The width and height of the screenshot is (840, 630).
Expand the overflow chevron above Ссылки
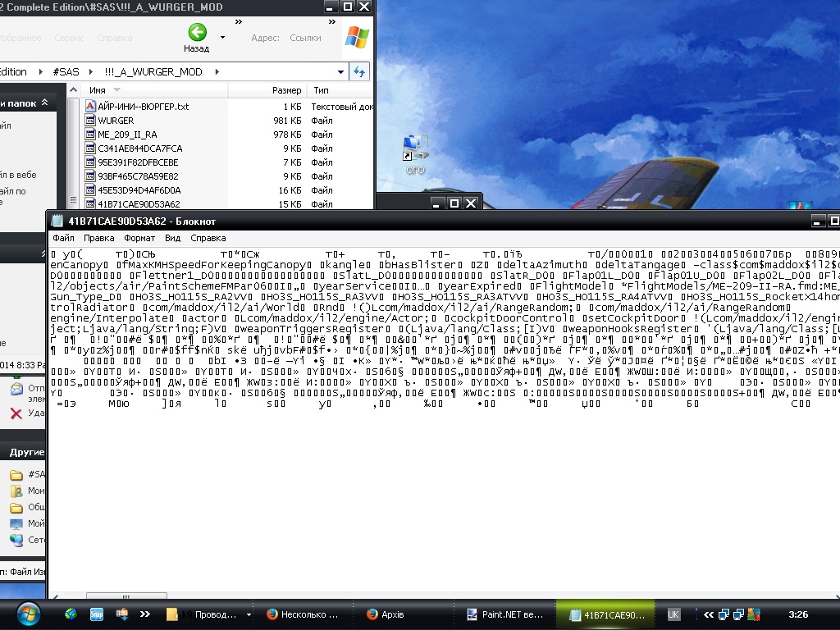pyautogui.click(x=332, y=21)
